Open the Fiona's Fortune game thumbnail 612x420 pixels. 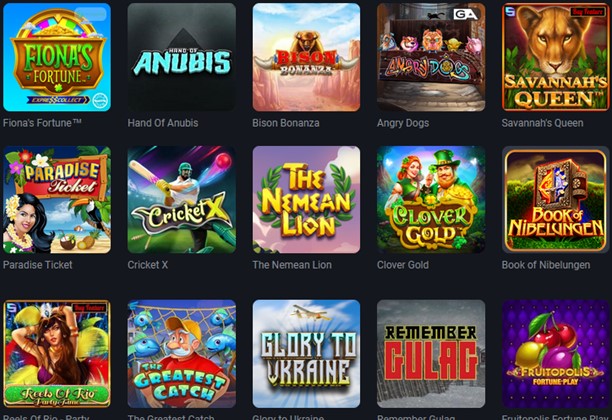coord(57,57)
